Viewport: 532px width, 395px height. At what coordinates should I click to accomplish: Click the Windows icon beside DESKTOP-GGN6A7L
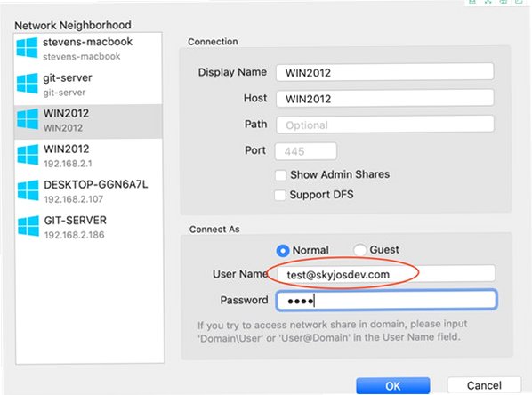[x=28, y=190]
